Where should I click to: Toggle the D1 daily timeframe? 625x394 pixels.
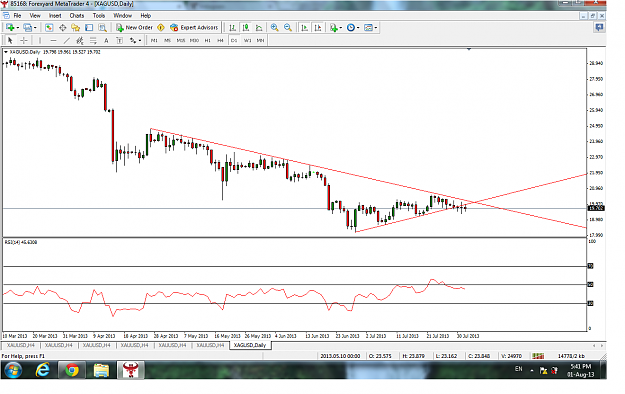(x=234, y=40)
